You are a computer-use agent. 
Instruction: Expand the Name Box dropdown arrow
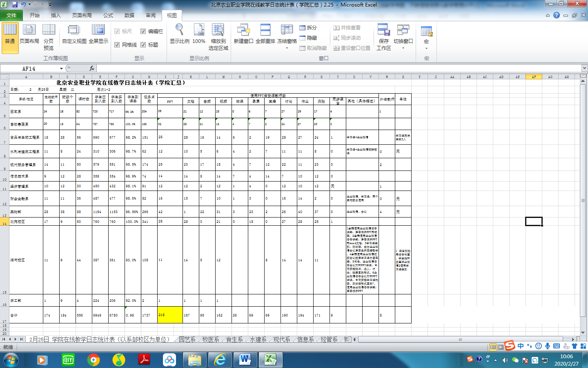(x=61, y=69)
